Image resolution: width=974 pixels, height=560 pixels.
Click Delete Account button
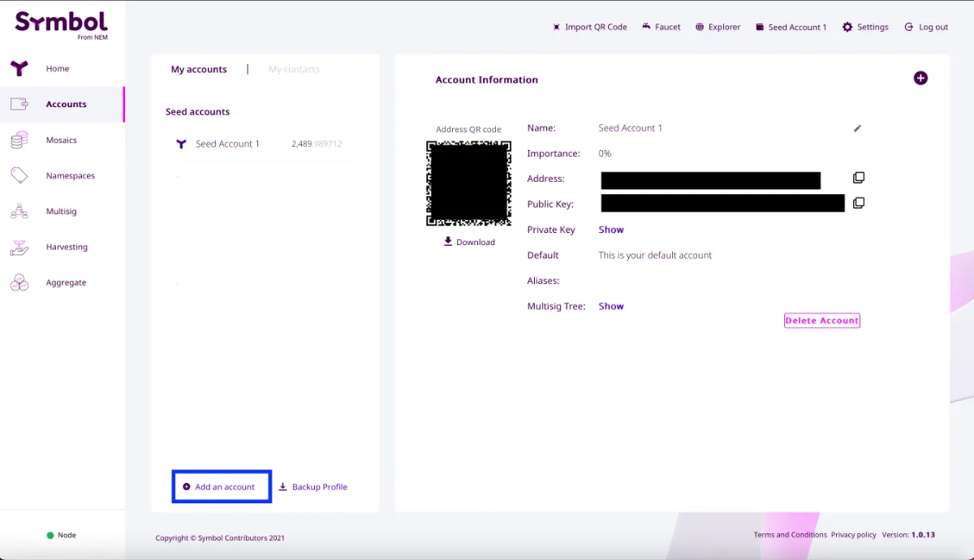click(821, 321)
